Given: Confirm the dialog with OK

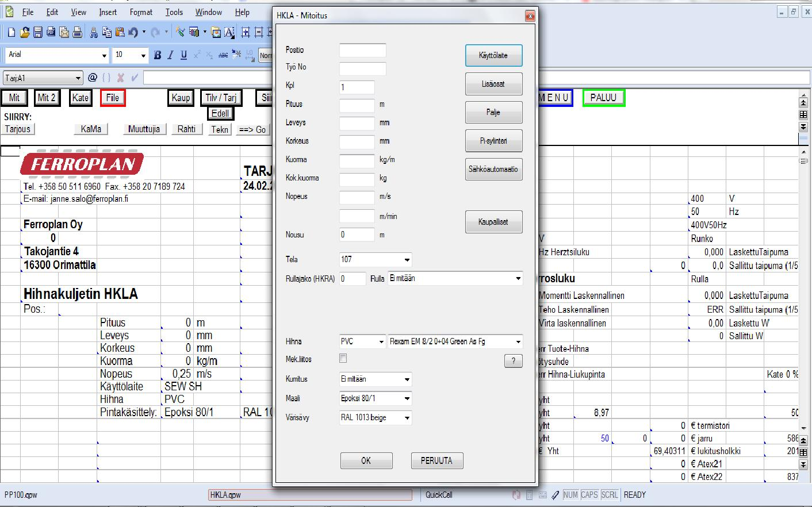Looking at the screenshot, I should point(366,460).
